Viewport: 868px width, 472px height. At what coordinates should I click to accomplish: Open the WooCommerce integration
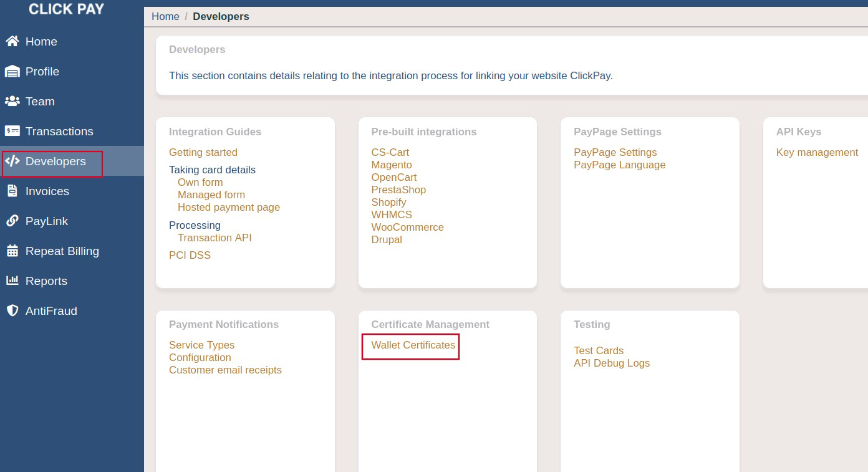click(x=407, y=227)
